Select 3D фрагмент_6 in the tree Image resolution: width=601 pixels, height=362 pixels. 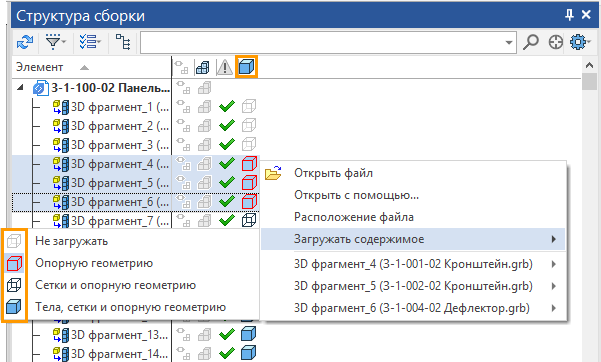(x=120, y=202)
